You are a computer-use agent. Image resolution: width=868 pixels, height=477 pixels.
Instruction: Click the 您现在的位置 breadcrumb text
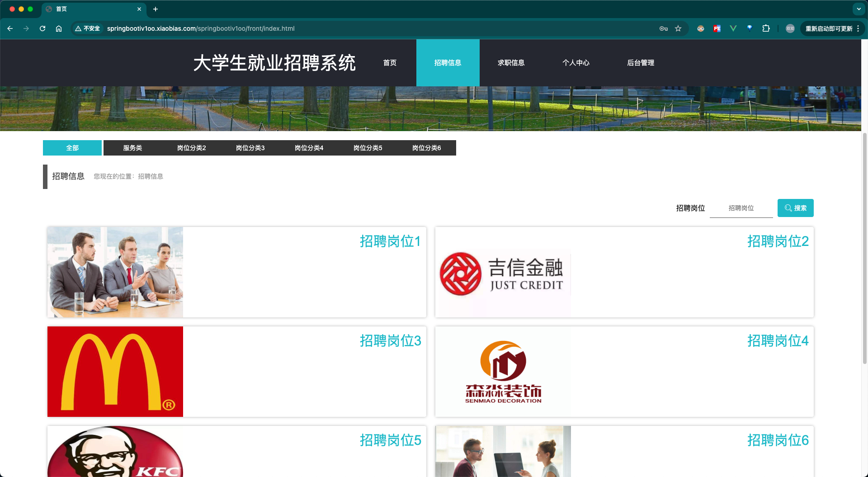click(x=128, y=176)
